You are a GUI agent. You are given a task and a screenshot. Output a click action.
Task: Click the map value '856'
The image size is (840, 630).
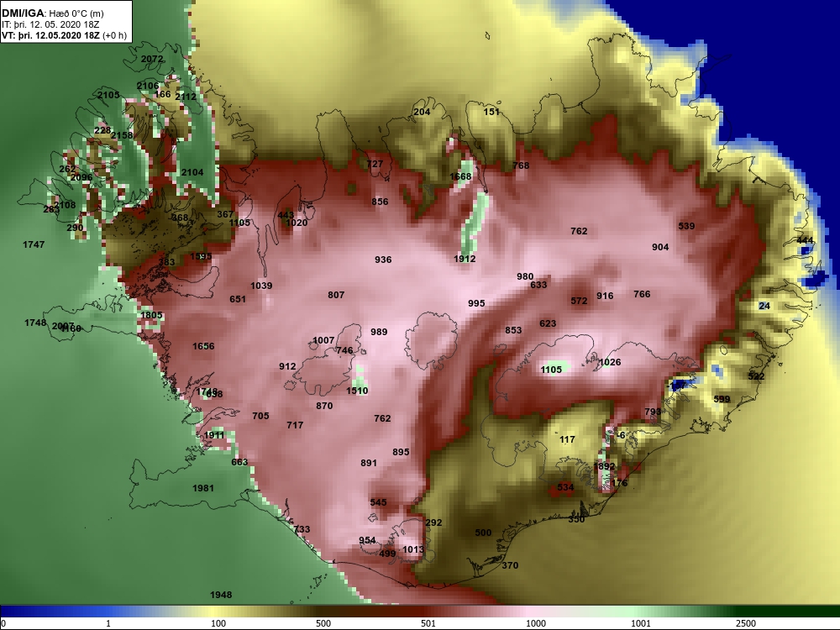pyautogui.click(x=380, y=202)
